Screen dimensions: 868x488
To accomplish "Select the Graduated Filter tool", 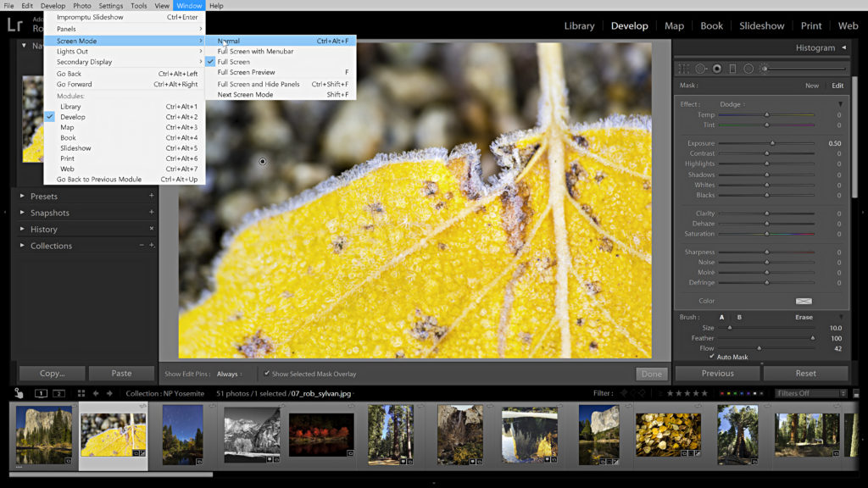I will tap(732, 68).
